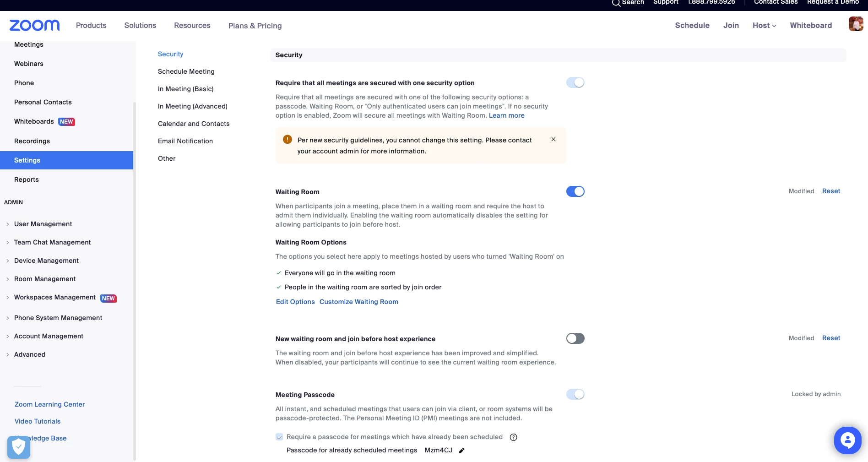Viewport: 868px width, 462px height.
Task: Click Contact Sales link
Action: (x=776, y=2)
